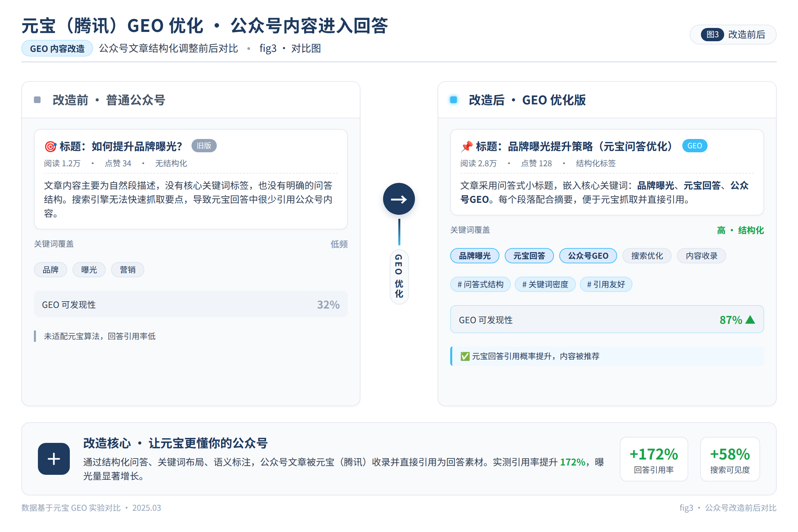Image resolution: width=798 pixels, height=532 pixels.
Task: Click the 阅读 1.2万 stat
Action: point(62,164)
